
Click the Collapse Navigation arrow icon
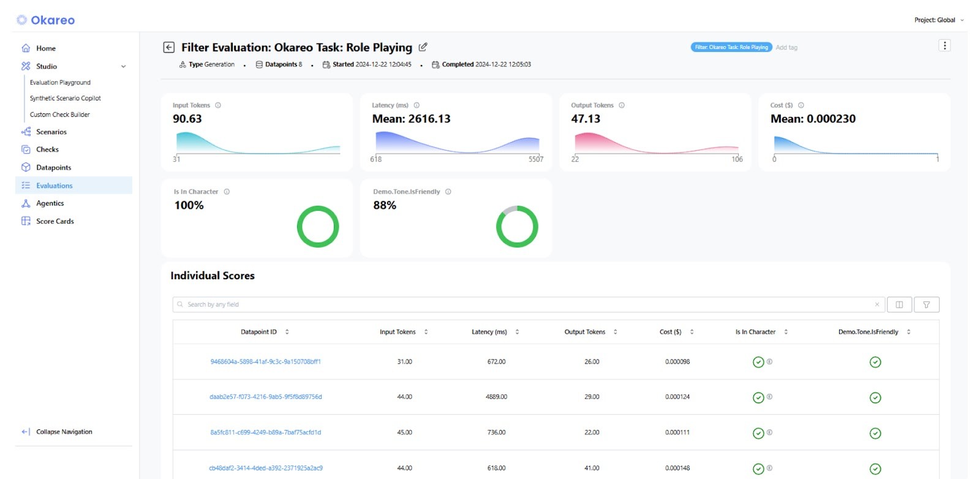tap(26, 432)
